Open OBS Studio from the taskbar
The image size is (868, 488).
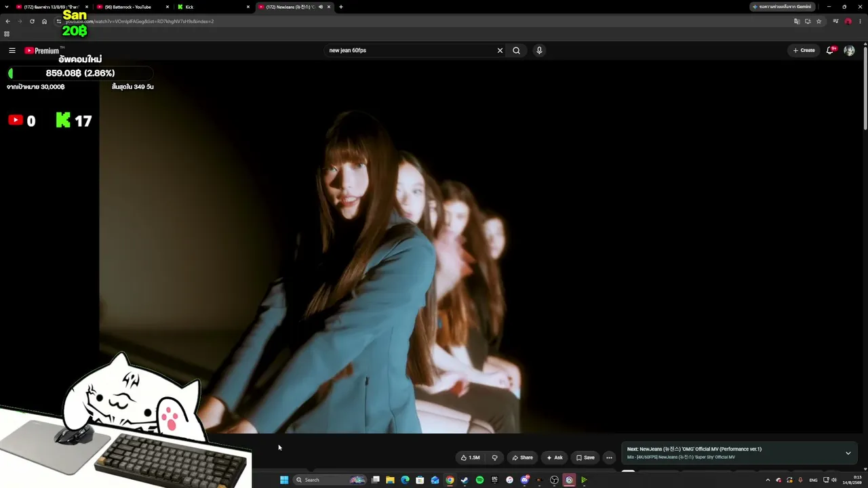(554, 480)
